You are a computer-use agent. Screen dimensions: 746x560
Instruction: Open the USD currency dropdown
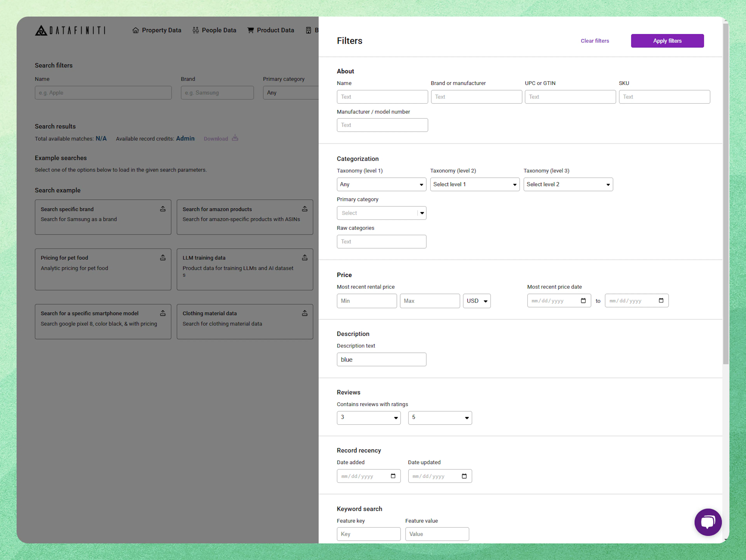click(477, 301)
